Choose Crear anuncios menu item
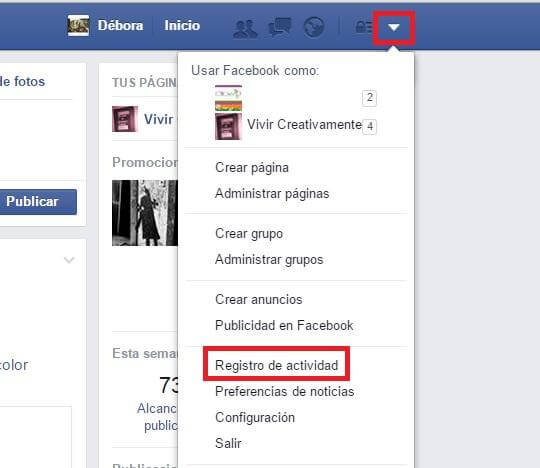The image size is (540, 468). (259, 300)
